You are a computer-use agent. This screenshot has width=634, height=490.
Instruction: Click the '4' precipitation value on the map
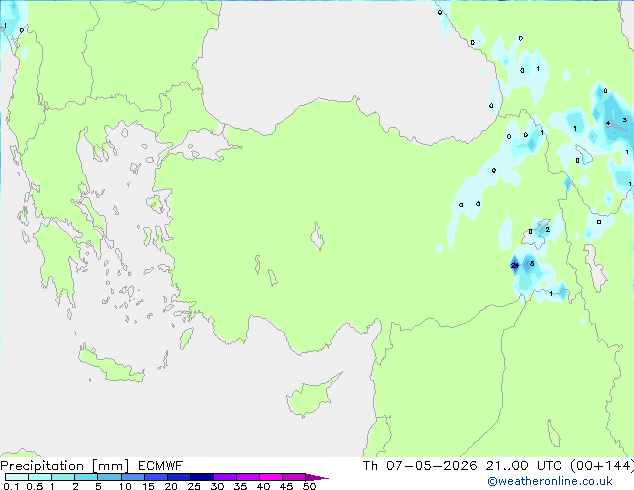point(608,123)
